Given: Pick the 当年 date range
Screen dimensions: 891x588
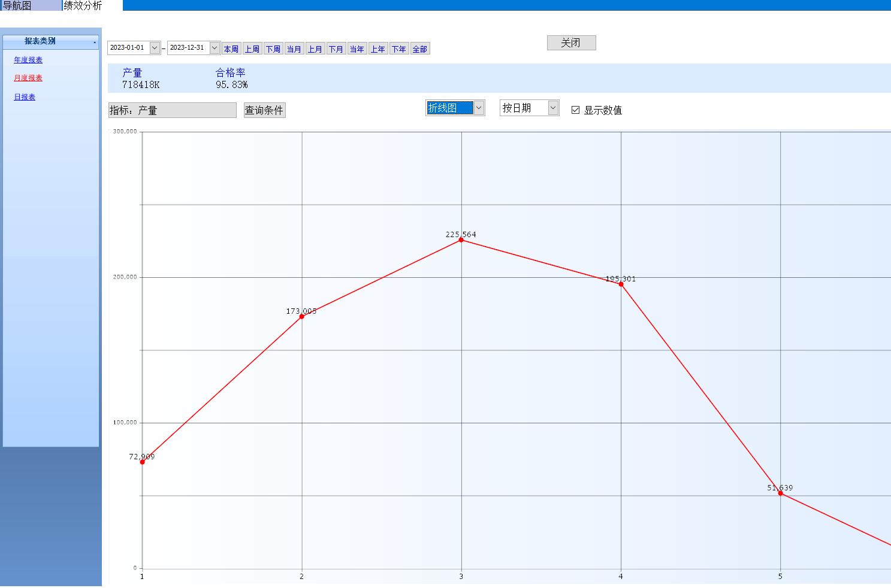Looking at the screenshot, I should tap(357, 49).
